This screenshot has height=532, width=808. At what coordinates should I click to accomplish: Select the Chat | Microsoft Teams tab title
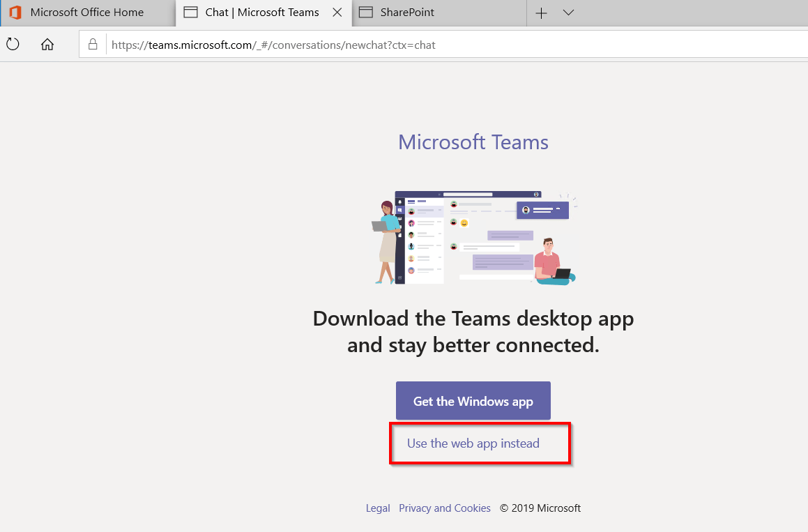(262, 13)
